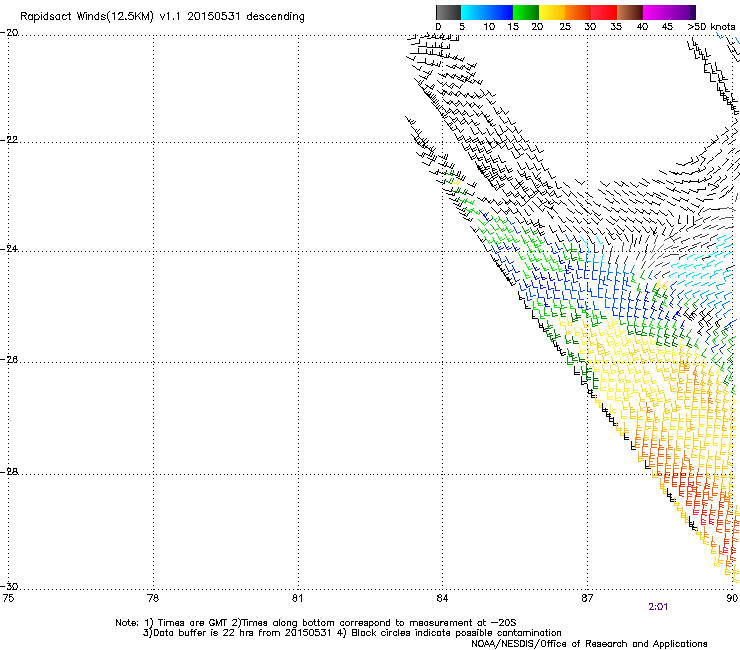Viewport: 740px width, 650px height.
Task: Click the magenta 40-45 knots legend segment
Action: [656, 12]
